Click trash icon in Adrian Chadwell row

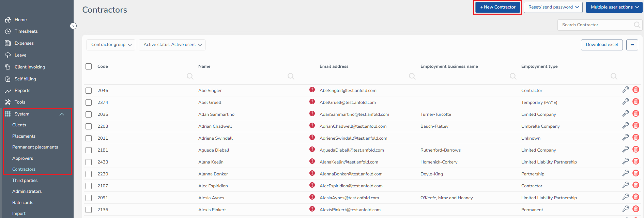point(636,125)
